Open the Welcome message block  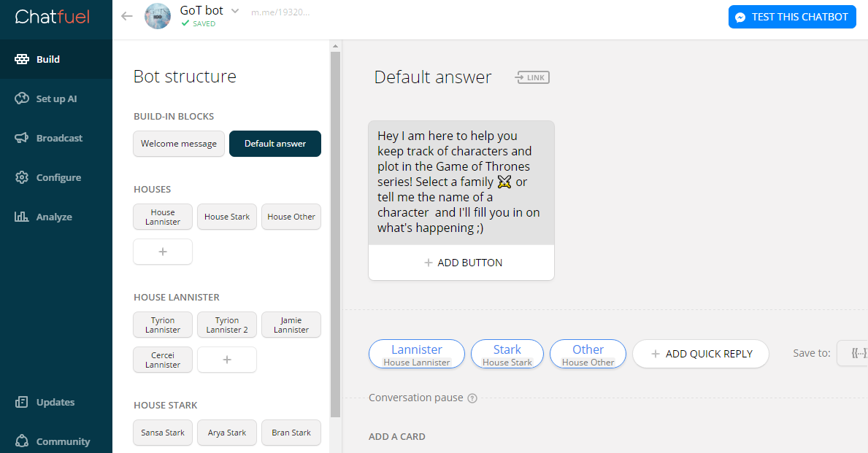click(x=179, y=144)
